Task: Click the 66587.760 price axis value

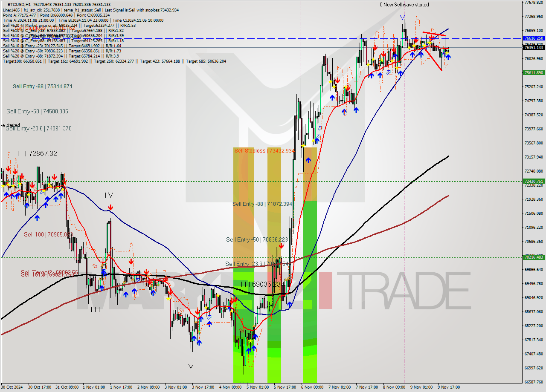Action: coord(534,382)
